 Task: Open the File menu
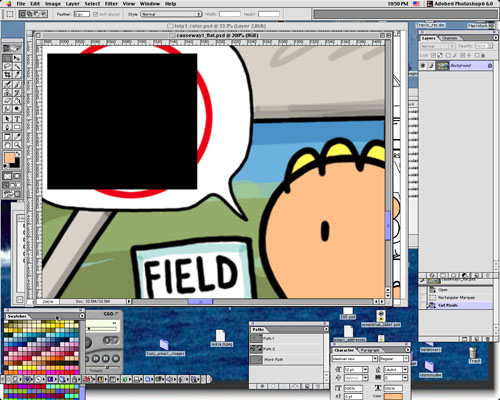pos(21,4)
